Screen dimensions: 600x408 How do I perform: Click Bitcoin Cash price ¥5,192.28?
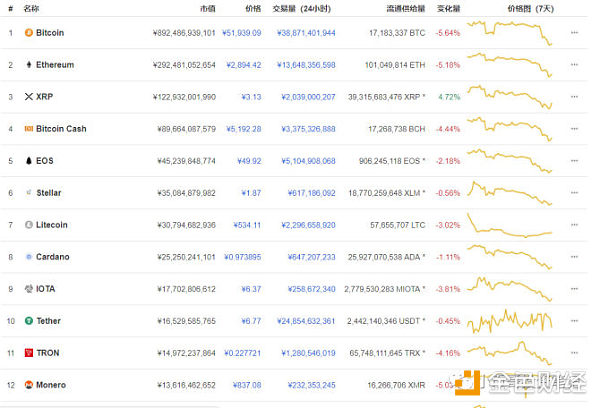(244, 129)
